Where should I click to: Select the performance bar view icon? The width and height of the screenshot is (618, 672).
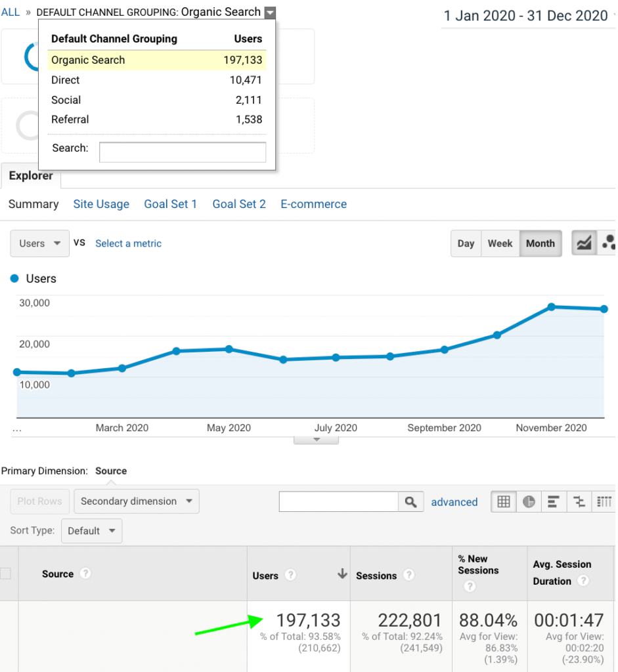pos(554,502)
